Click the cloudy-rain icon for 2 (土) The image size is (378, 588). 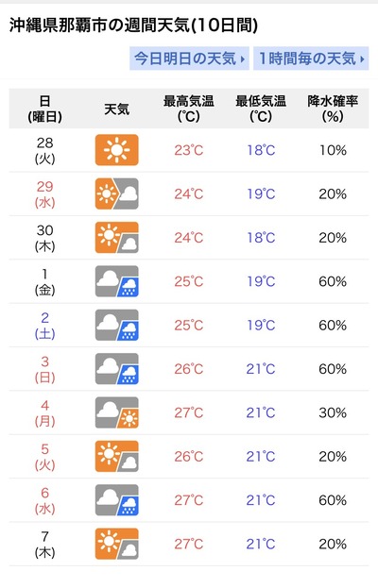pos(117,325)
